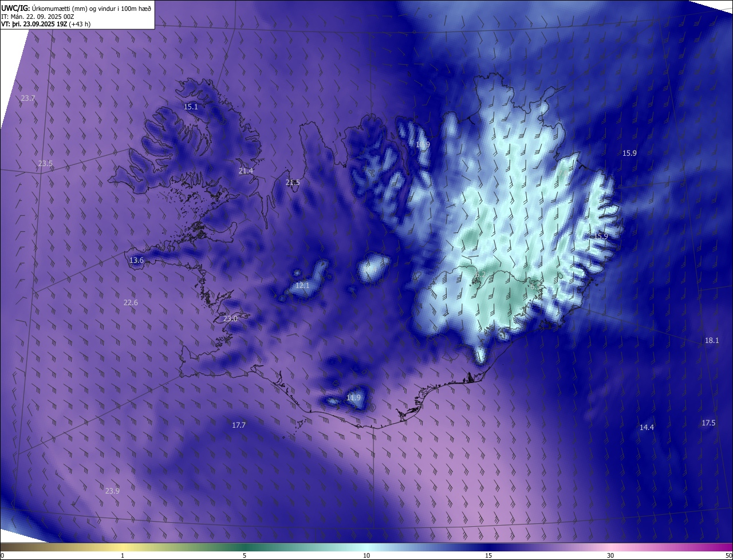Click the 21.4 value label
This screenshot has width=733, height=560.
pos(246,171)
